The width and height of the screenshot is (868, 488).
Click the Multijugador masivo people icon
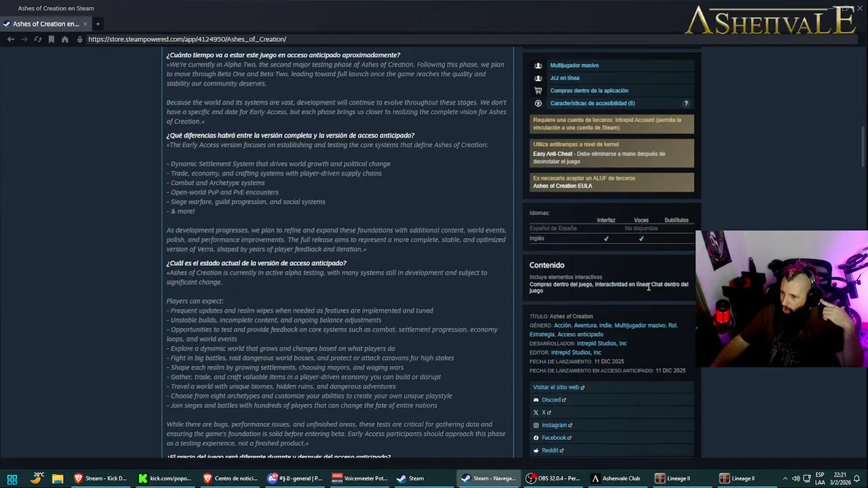coord(538,65)
